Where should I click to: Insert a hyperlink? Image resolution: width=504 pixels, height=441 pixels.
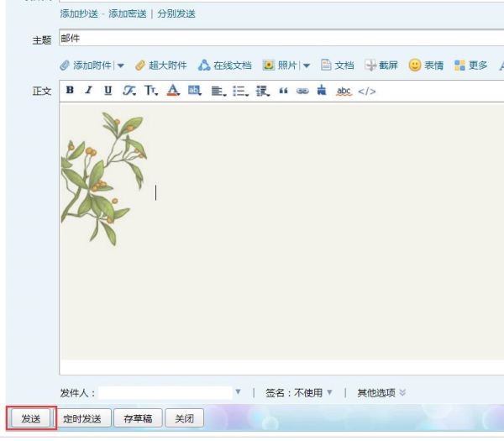[302, 92]
